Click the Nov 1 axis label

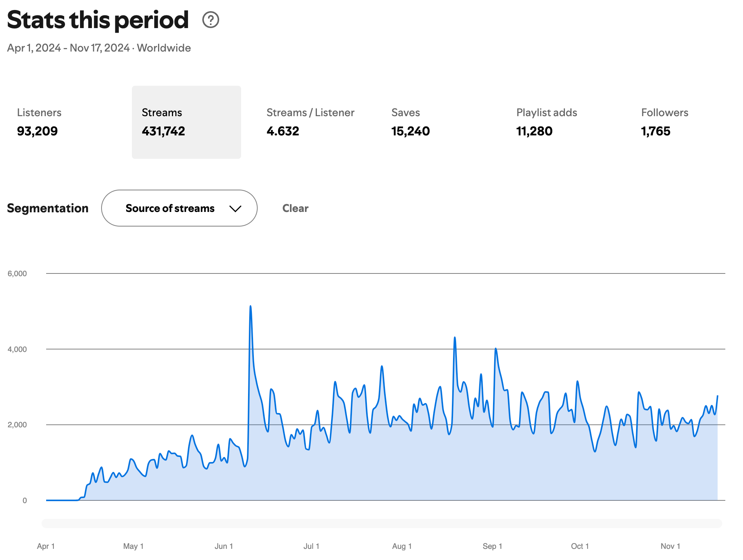click(670, 546)
